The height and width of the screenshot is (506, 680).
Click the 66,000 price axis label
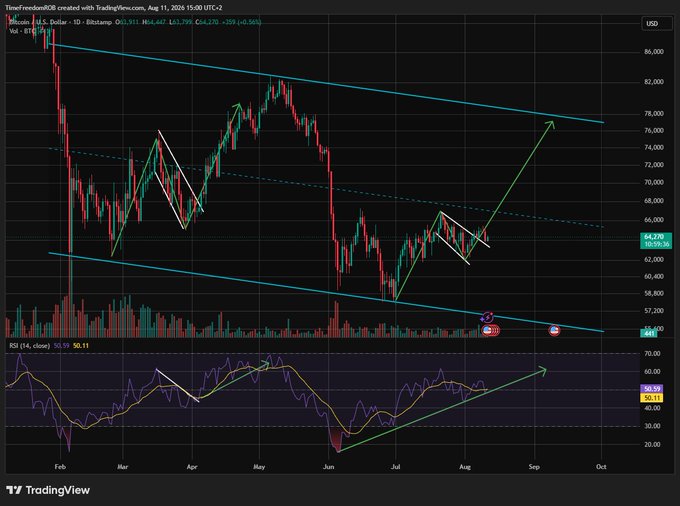tap(654, 220)
